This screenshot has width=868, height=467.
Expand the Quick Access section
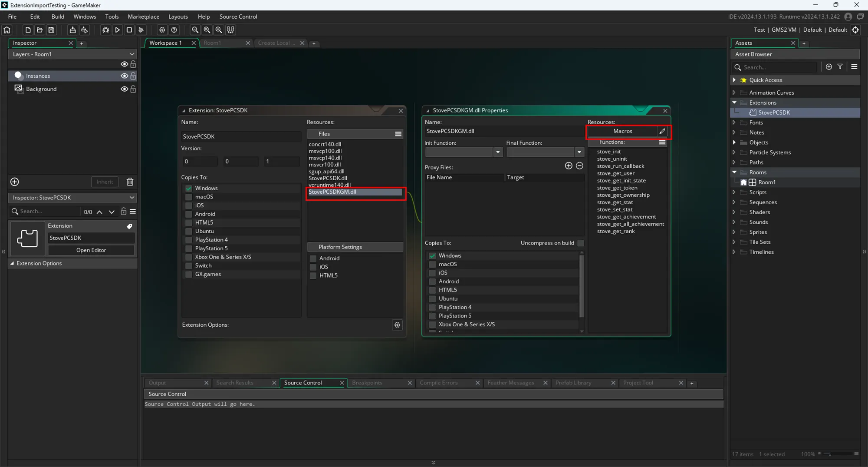[734, 80]
